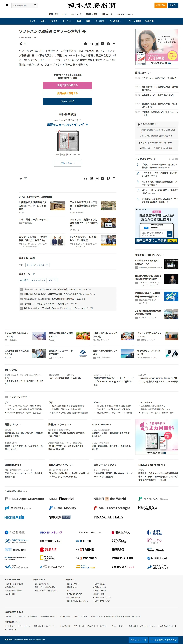This screenshot has height=644, width=183.
Task: Open the トレンドウオッチ section link
Action: [x=20, y=397]
